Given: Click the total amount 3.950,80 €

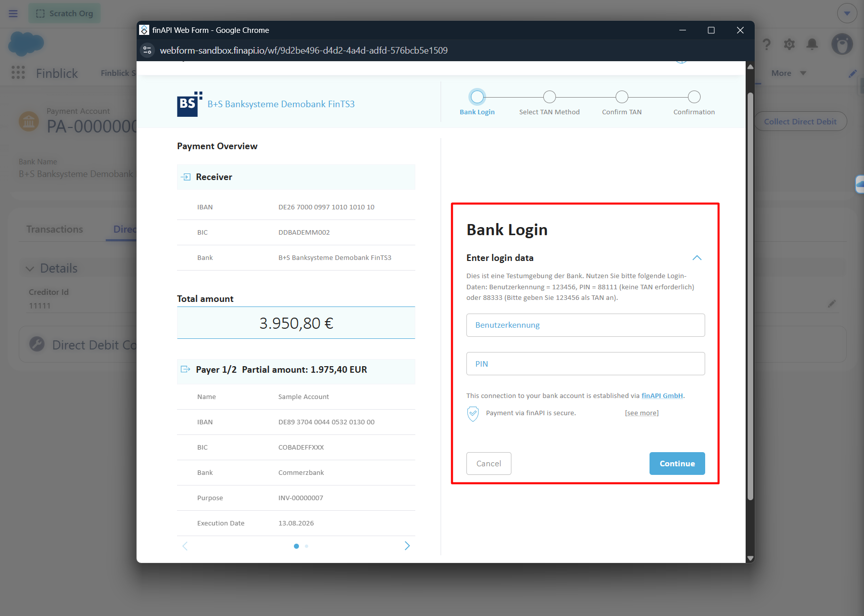Looking at the screenshot, I should click(x=296, y=323).
